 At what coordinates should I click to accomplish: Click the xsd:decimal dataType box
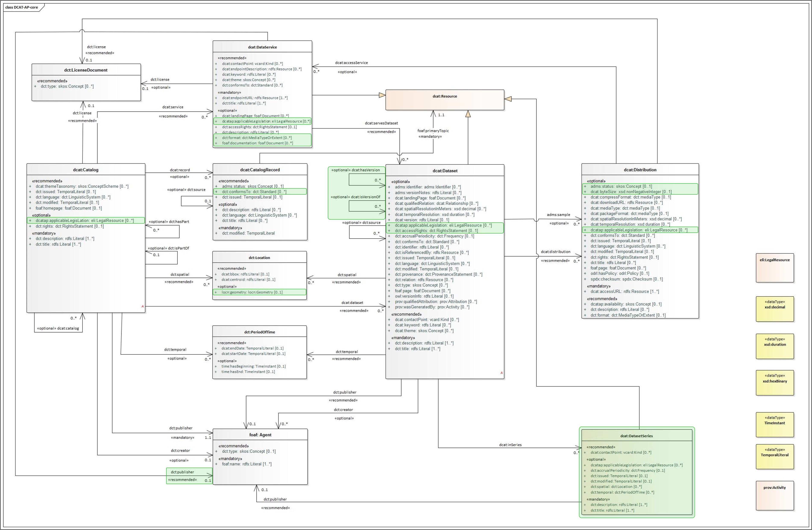(x=775, y=309)
